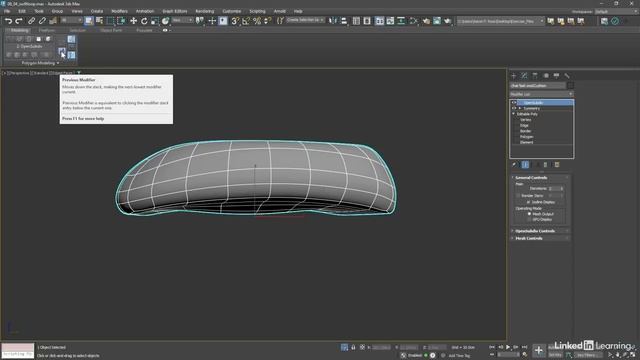Expand the Polygon Modeling panel arrow
This screenshot has height=360, width=640.
pyautogui.click(x=58, y=63)
